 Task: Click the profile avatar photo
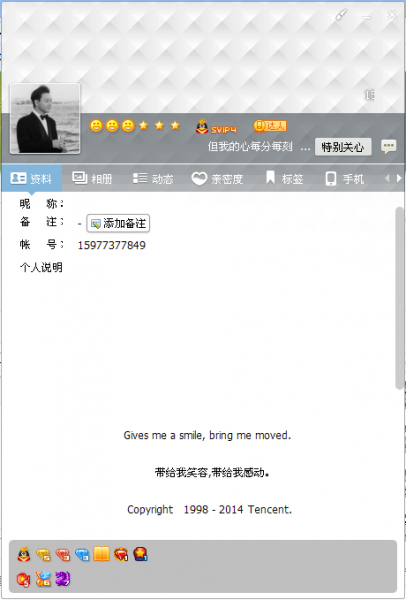(45, 119)
